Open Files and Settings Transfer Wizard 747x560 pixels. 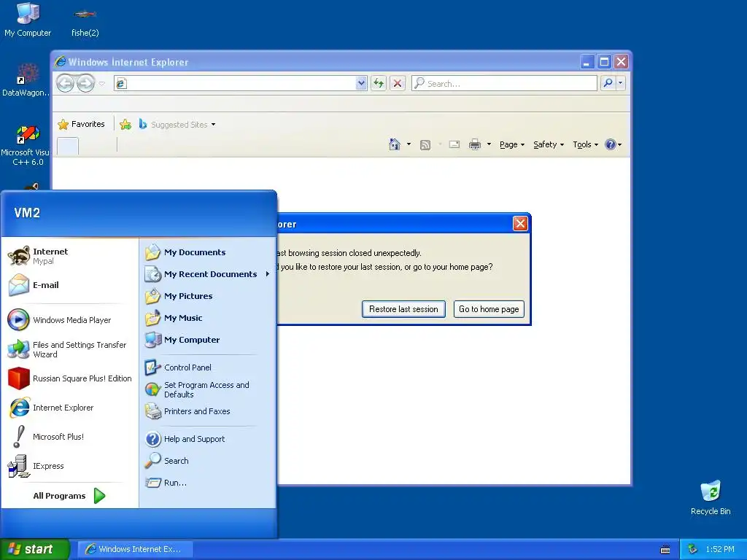click(70, 349)
